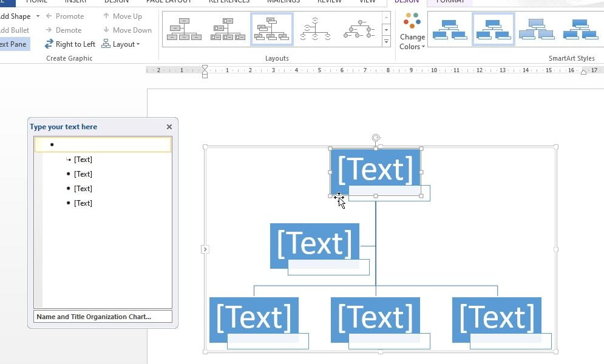Collapse text pane using the SmartArt frame arrow
The width and height of the screenshot is (604, 364).
pyautogui.click(x=205, y=249)
